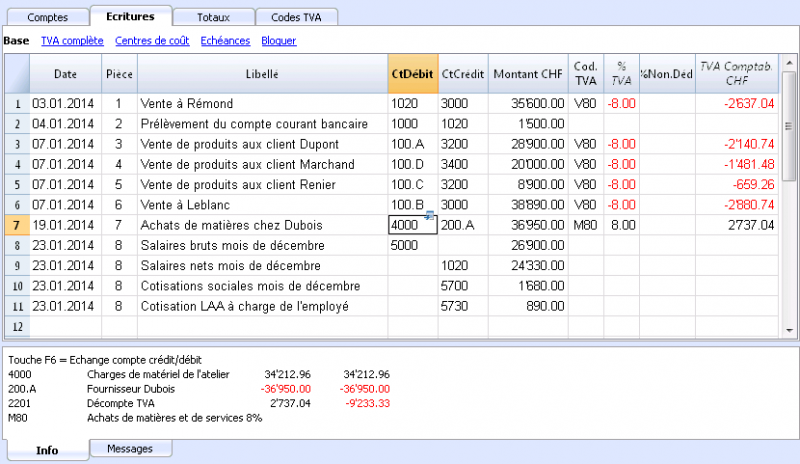
Task: Open the Centres de coût view
Action: coord(152,41)
